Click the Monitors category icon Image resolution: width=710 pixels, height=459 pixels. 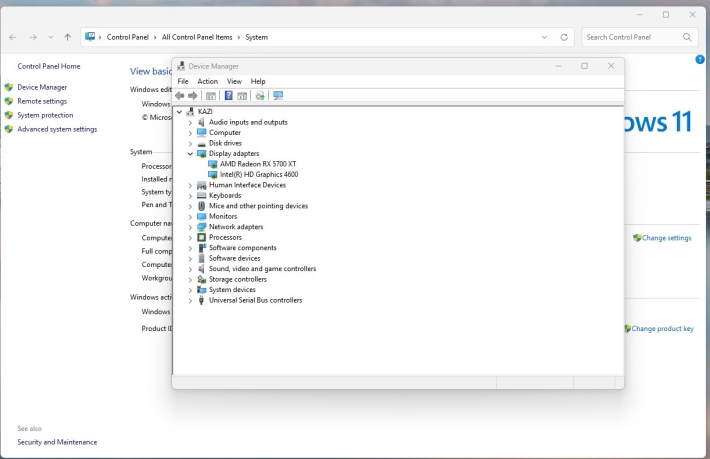point(201,216)
